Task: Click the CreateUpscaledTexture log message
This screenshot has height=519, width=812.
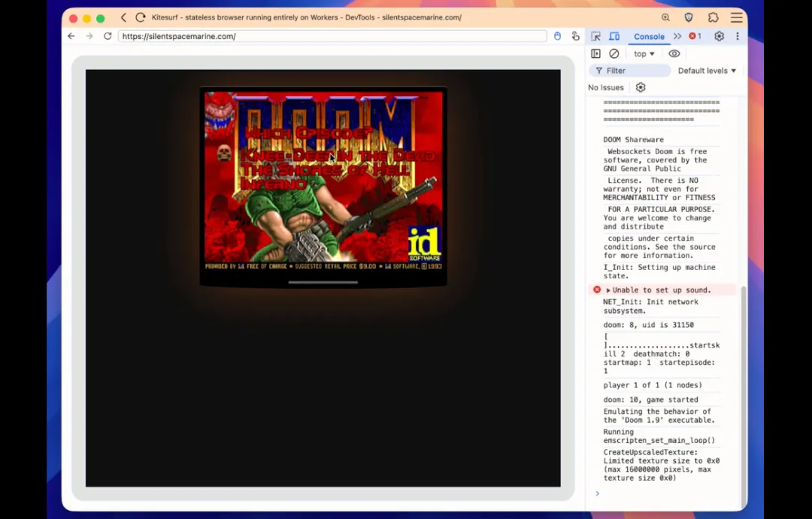Action: (x=662, y=465)
